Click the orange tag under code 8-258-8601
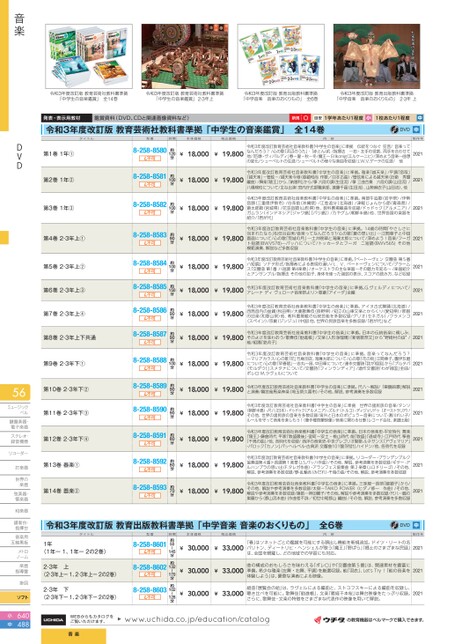The height and width of the screenshot is (644, 462). tap(149, 552)
